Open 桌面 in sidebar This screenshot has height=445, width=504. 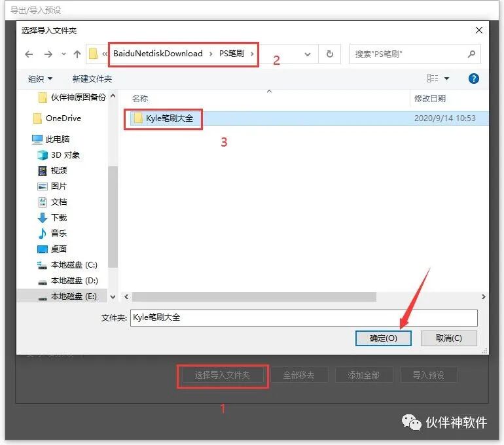click(59, 249)
